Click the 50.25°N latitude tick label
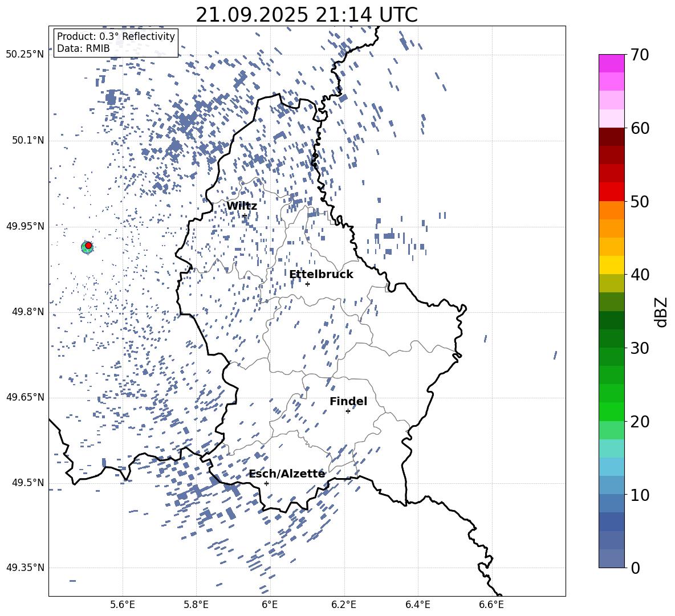This screenshot has width=675, height=616. pyautogui.click(x=25, y=55)
